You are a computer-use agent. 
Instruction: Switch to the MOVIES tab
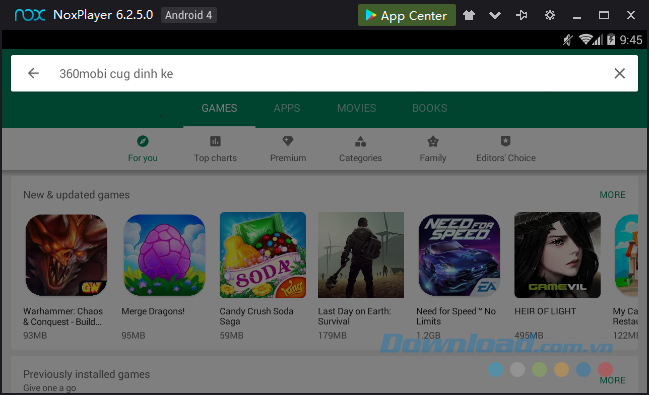click(356, 108)
